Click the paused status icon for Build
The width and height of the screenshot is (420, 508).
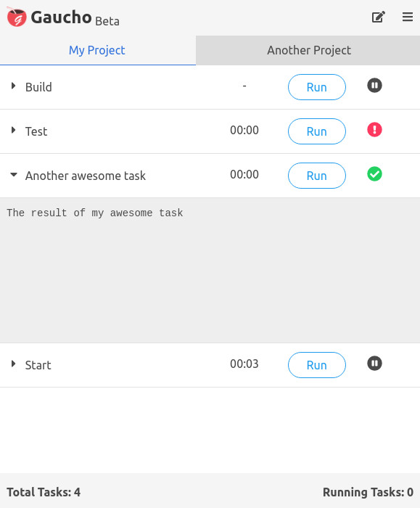coord(374,86)
